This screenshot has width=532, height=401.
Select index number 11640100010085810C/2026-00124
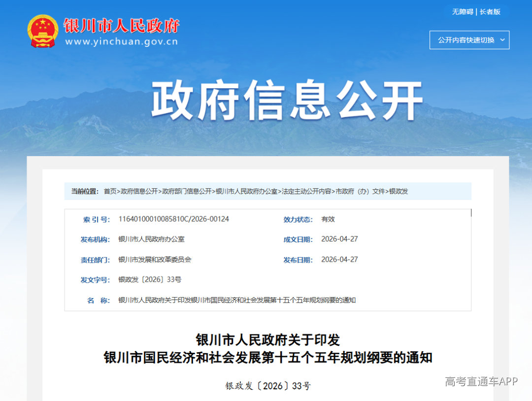[x=174, y=219]
